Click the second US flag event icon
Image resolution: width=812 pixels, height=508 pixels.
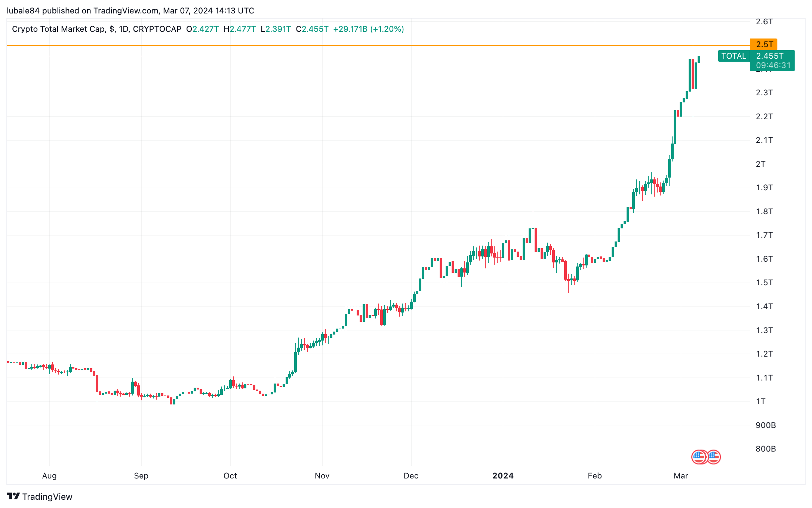pos(713,457)
